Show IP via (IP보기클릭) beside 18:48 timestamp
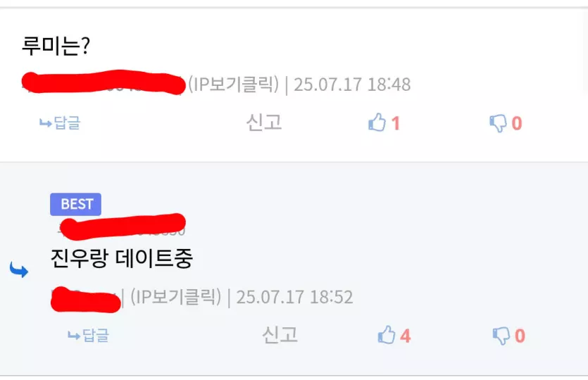The width and height of the screenshot is (588, 380). pos(234,84)
